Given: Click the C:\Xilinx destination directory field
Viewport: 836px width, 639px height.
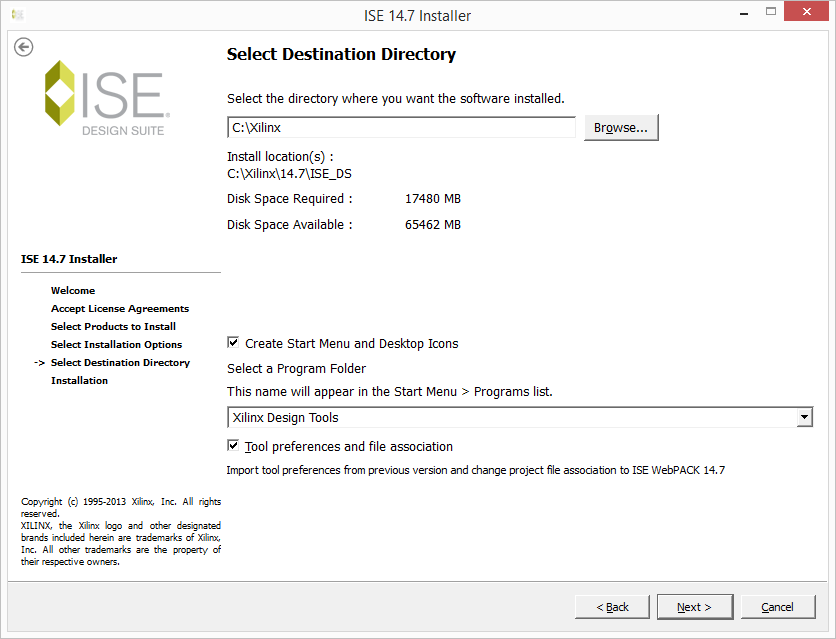Looking at the screenshot, I should tap(401, 127).
